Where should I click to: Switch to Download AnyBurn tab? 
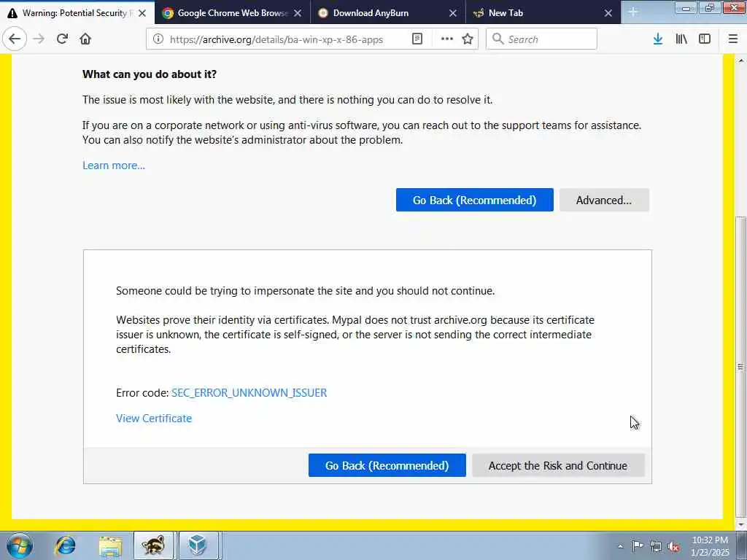pos(388,13)
